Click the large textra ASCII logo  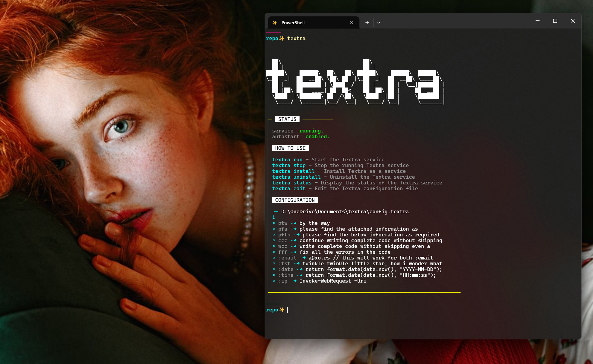tap(355, 81)
